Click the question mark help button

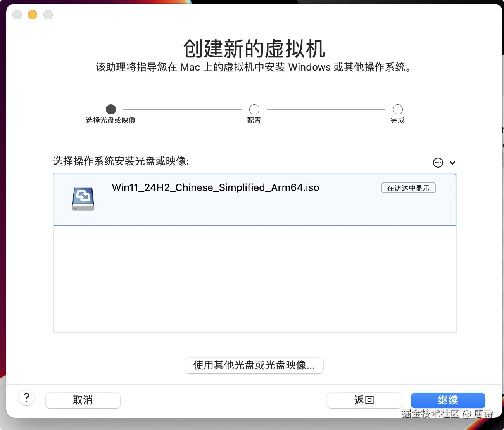pos(26,397)
